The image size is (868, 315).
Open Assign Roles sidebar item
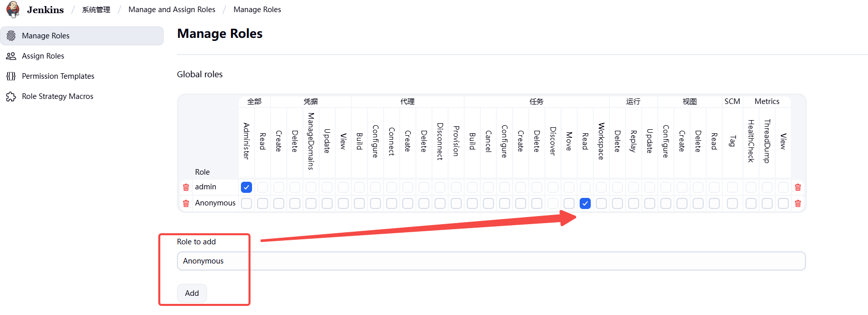[x=43, y=56]
